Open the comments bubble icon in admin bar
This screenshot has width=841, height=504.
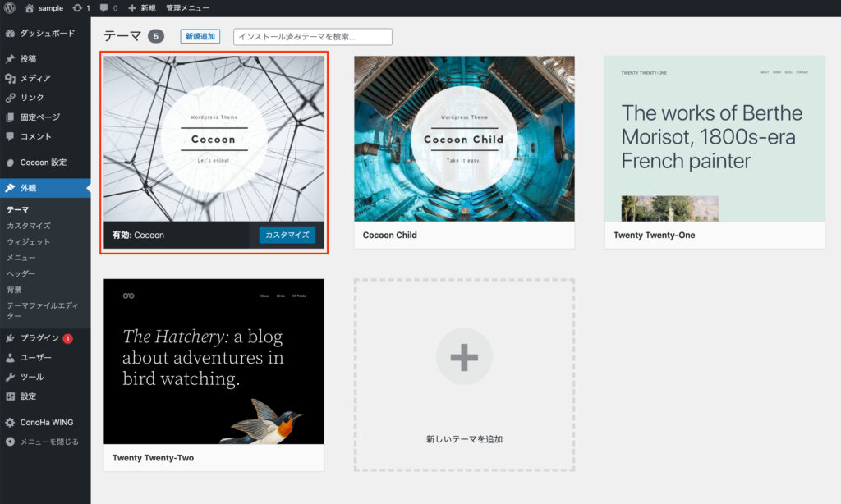pyautogui.click(x=103, y=8)
